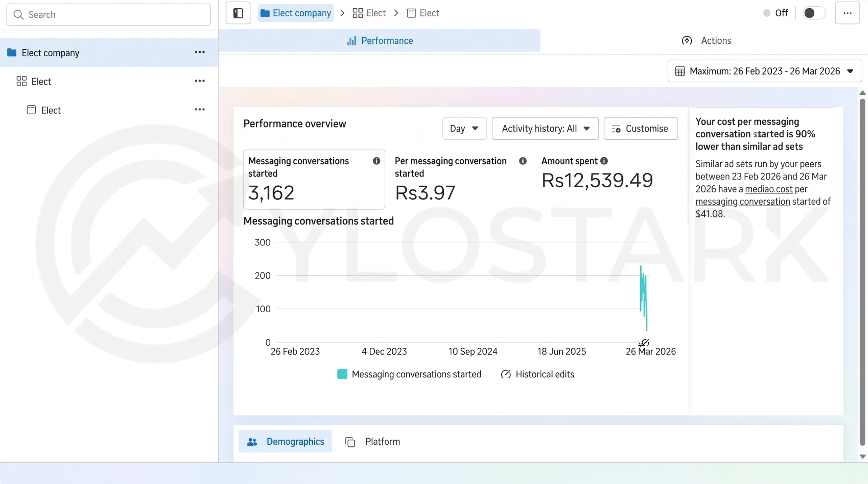Image resolution: width=868 pixels, height=484 pixels.
Task: Select the Platform tab
Action: pyautogui.click(x=373, y=442)
